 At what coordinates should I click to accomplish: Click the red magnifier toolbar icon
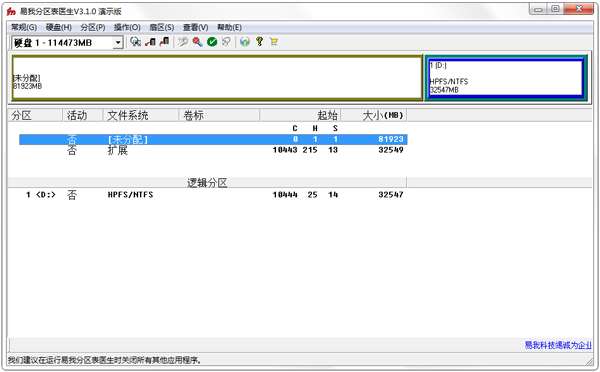[x=197, y=42]
